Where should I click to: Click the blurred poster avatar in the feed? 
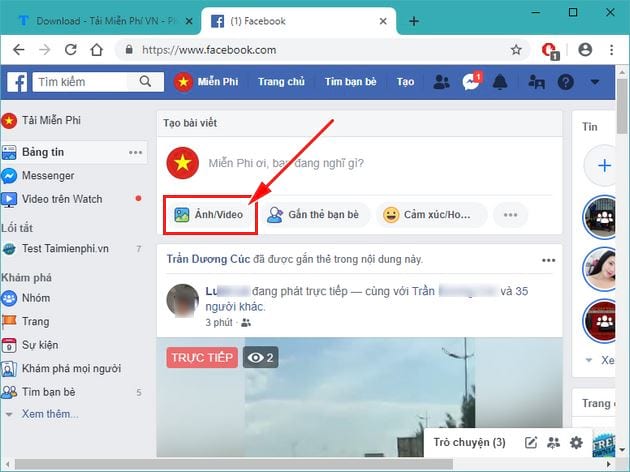tap(182, 300)
